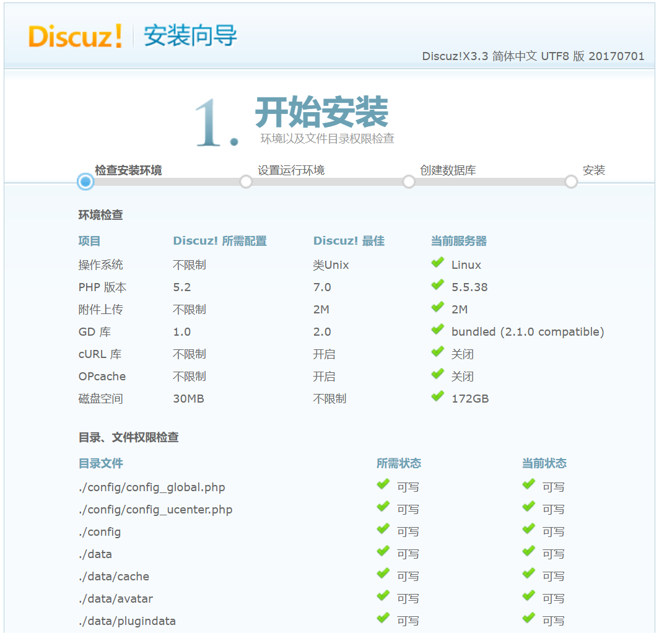The height and width of the screenshot is (633, 672).
Task: Click the Discuz! 最佳 column header
Action: pos(349,241)
